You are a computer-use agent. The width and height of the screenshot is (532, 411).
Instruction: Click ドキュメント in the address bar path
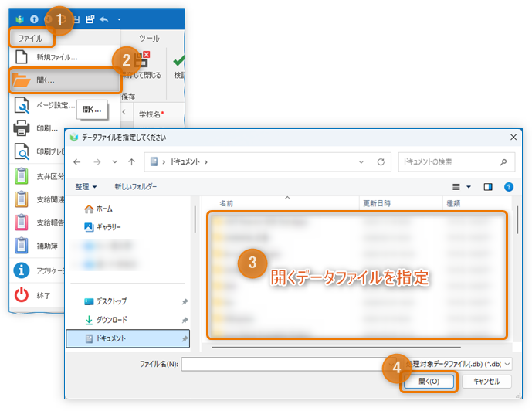coord(185,162)
